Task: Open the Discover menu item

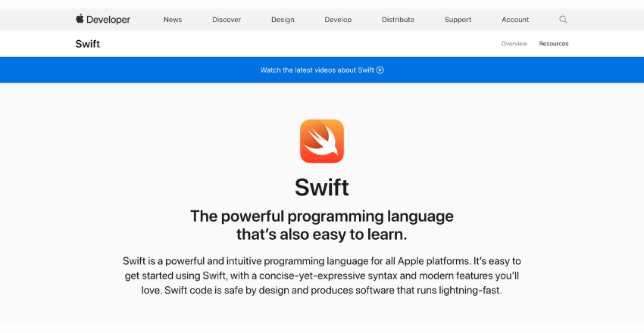Action: point(227,20)
